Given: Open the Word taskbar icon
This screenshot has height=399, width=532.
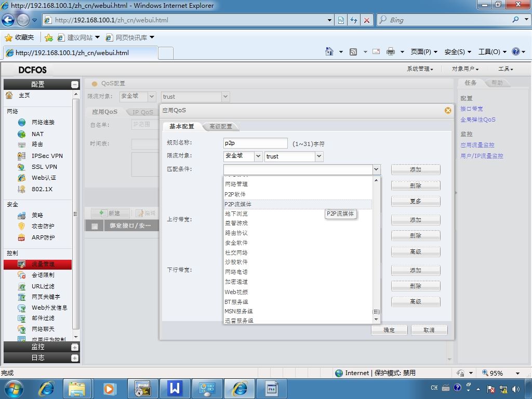Looking at the screenshot, I should [x=175, y=389].
